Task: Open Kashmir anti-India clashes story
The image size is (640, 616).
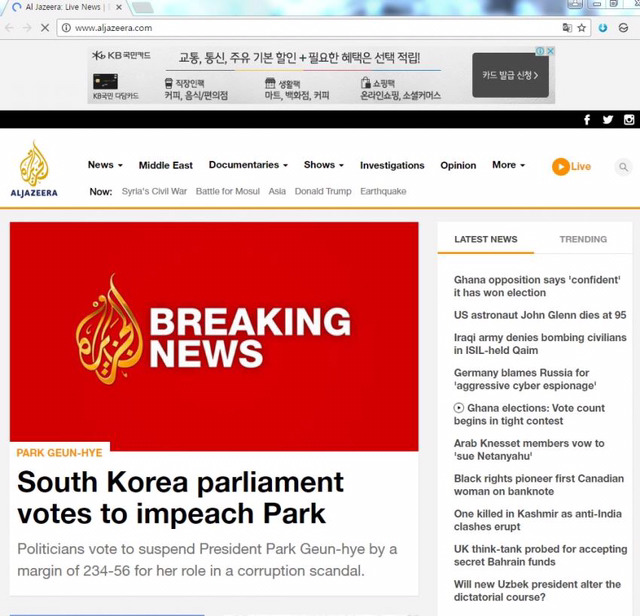Action: [538, 520]
